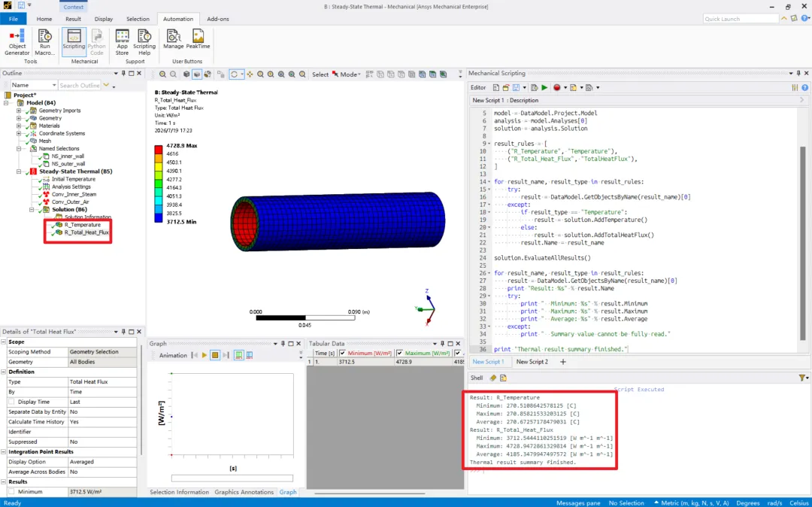Select the shaded exterior view cube icon

point(197,74)
